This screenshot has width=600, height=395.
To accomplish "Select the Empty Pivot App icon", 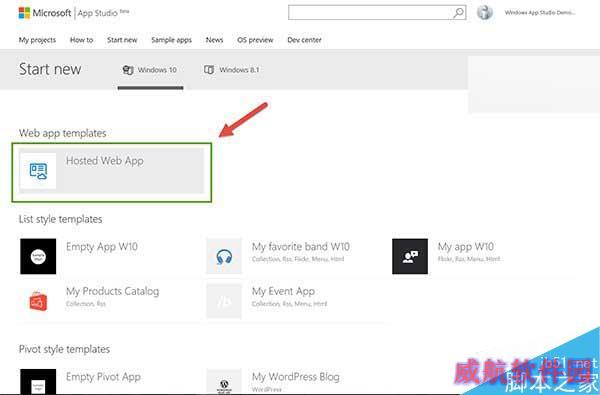I will pyautogui.click(x=38, y=381).
